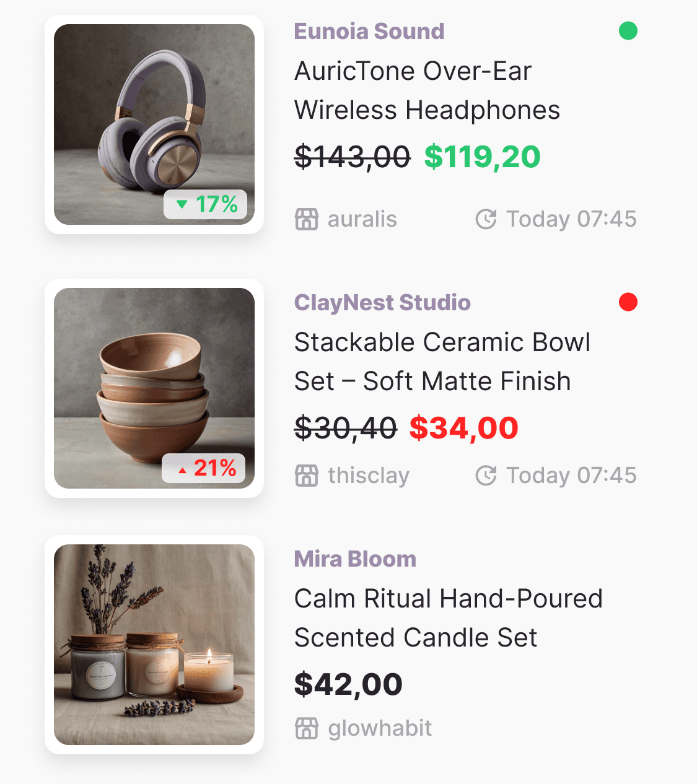This screenshot has height=784, width=697.
Task: Click the refresh clock icon on bowl listing
Action: (x=486, y=476)
